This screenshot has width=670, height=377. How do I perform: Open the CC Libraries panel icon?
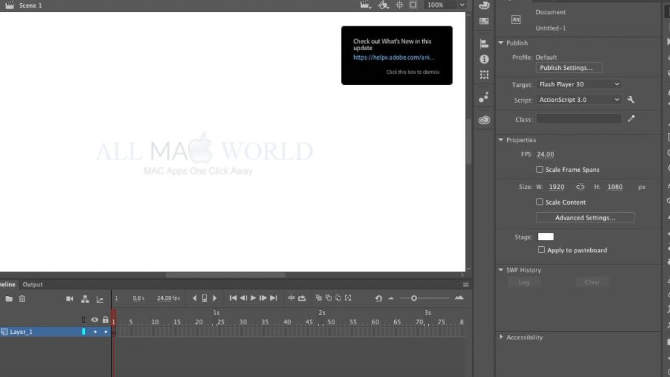tap(484, 120)
